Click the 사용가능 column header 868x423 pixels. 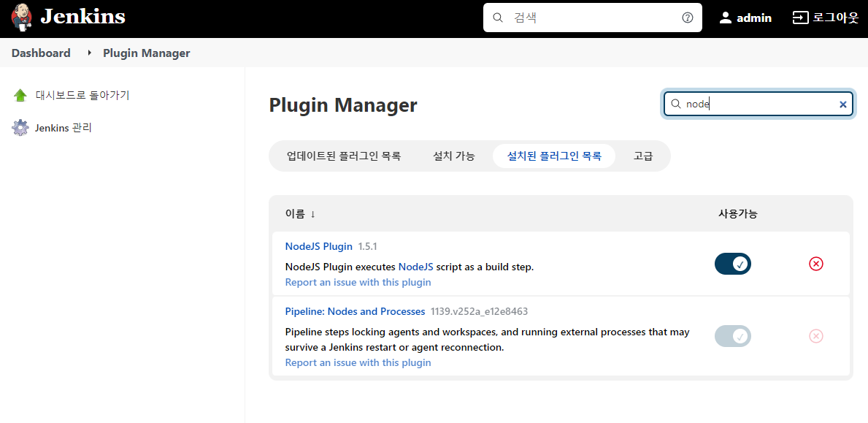(738, 214)
